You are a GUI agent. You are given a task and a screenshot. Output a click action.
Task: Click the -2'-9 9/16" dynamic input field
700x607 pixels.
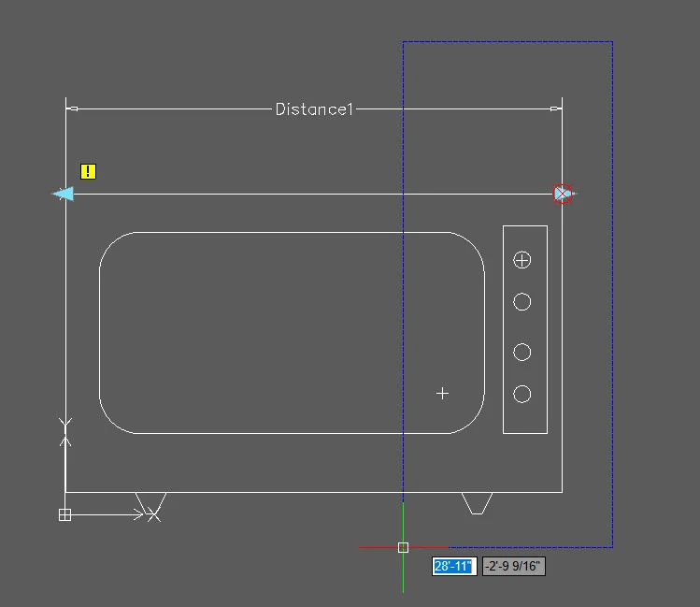pyautogui.click(x=513, y=566)
